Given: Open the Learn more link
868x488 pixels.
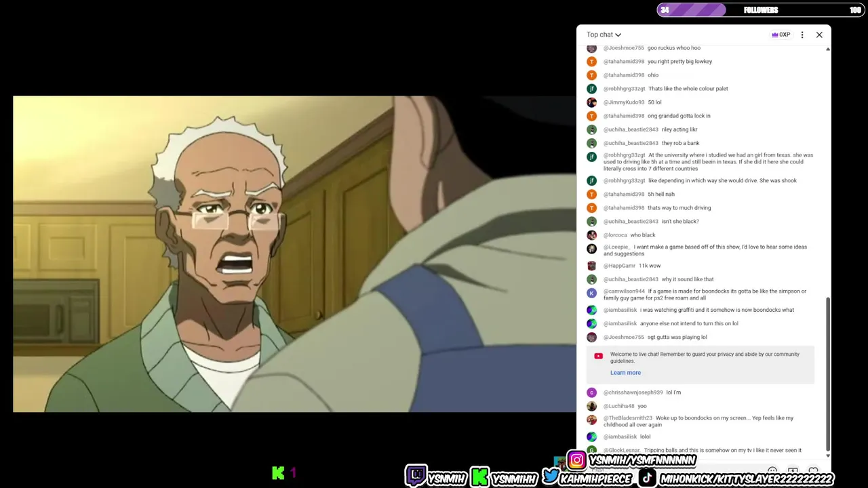Looking at the screenshot, I should tap(625, 373).
